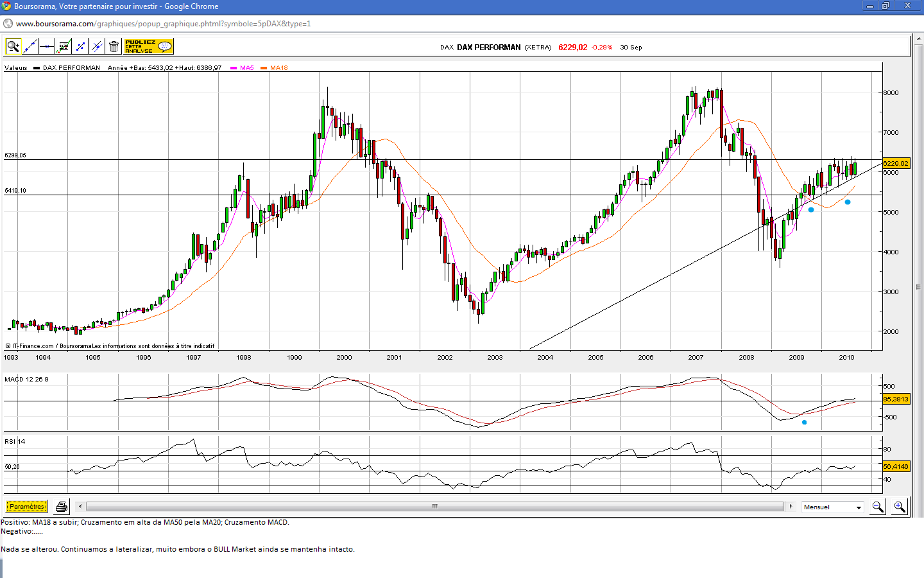Select the dashed segment drawing tool
Screen dimensions: 924x578
[80, 46]
